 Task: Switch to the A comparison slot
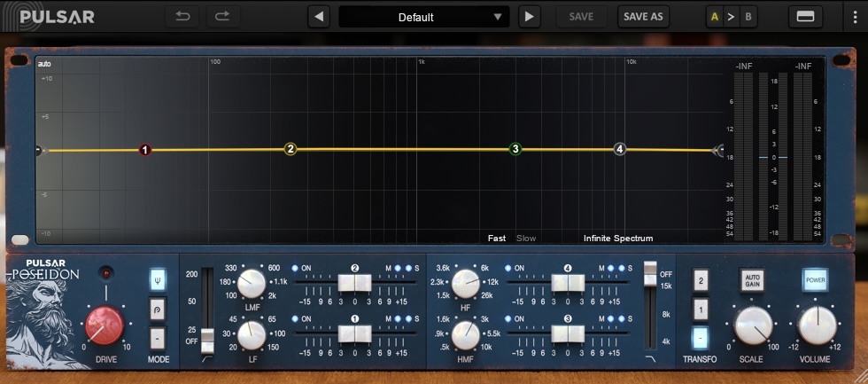715,17
